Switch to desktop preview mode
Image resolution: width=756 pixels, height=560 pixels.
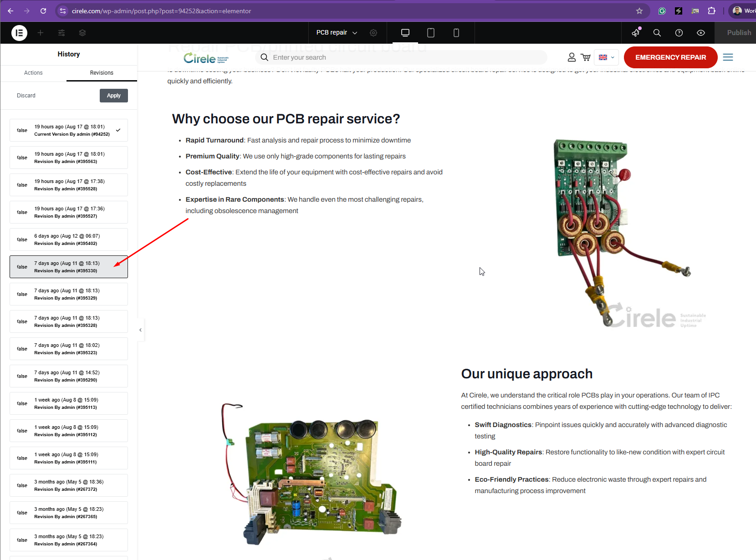pyautogui.click(x=405, y=33)
